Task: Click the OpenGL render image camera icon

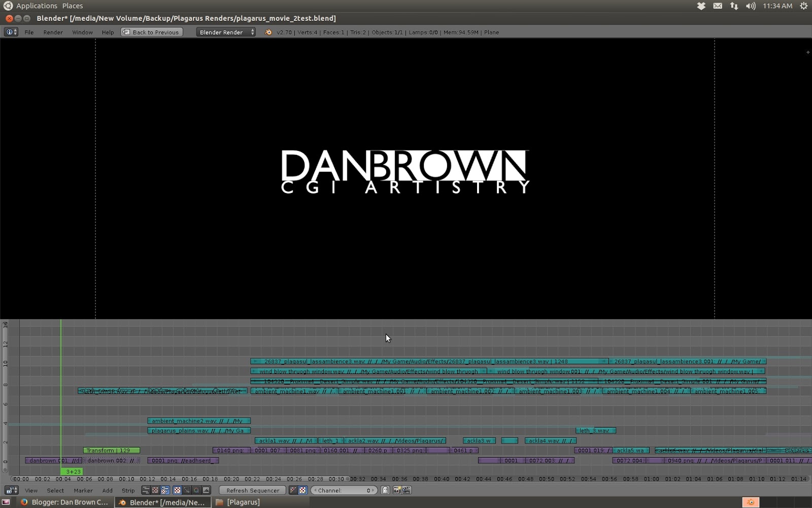Action: coord(397,490)
